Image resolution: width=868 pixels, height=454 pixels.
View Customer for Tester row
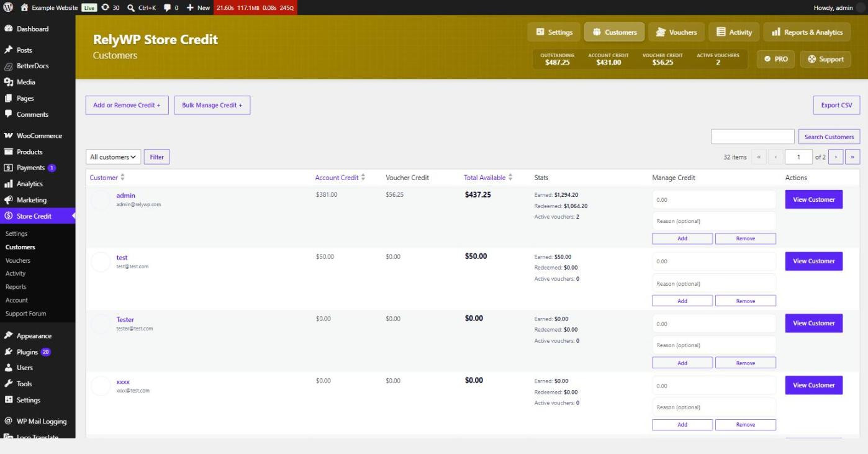pyautogui.click(x=814, y=323)
